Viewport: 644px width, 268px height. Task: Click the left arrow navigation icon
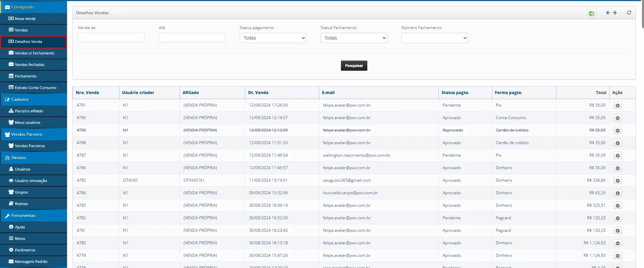[x=608, y=13]
